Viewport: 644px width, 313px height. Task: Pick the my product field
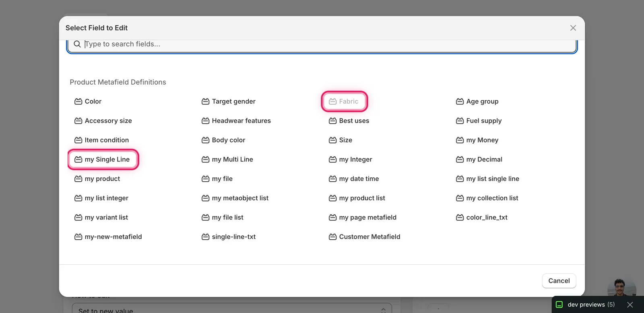97,179
